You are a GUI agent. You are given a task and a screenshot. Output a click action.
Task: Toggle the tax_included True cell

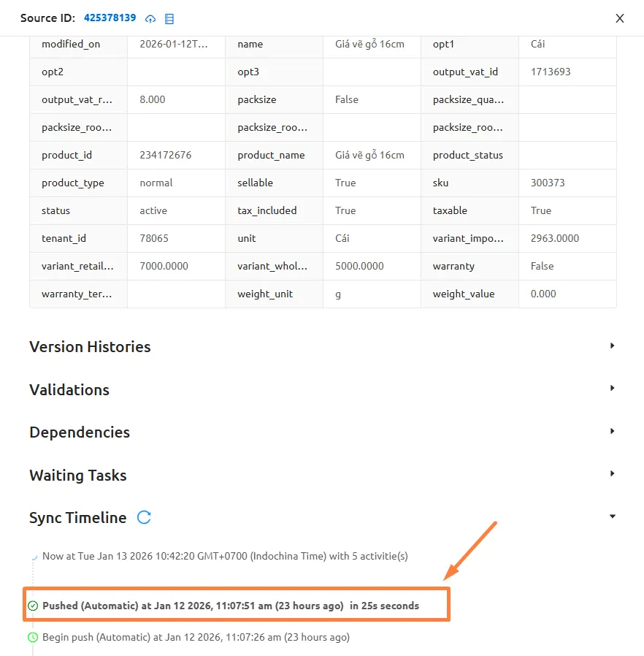pyautogui.click(x=345, y=210)
